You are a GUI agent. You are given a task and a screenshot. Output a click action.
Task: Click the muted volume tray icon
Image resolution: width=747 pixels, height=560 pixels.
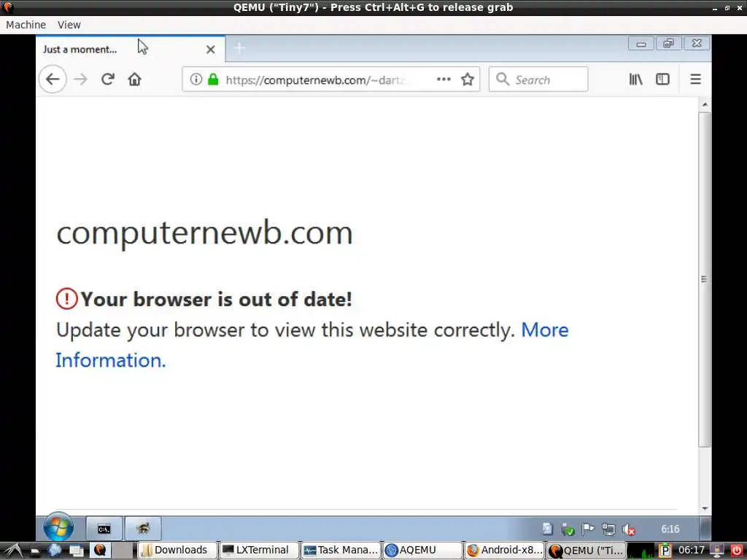click(628, 529)
